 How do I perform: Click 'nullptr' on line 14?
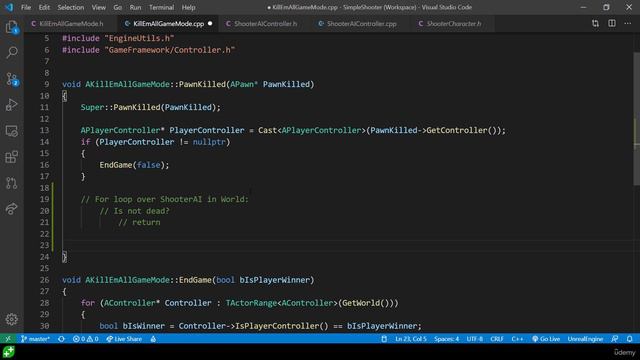tap(209, 142)
